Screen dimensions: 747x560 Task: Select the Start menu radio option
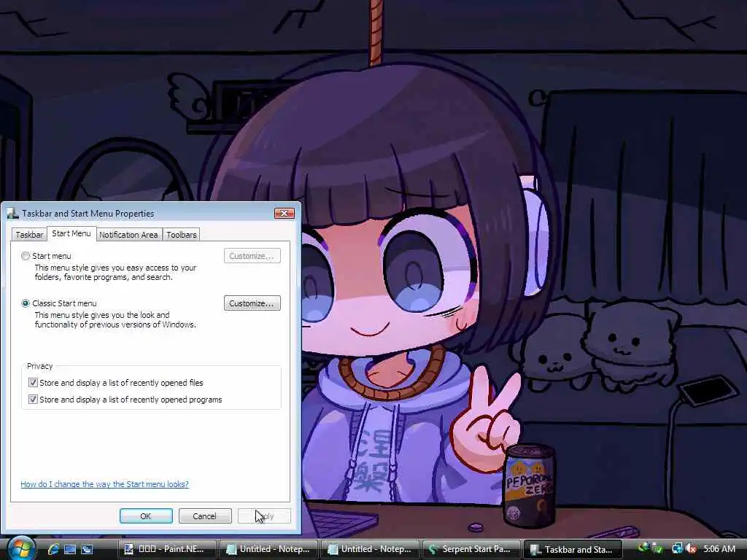point(26,256)
